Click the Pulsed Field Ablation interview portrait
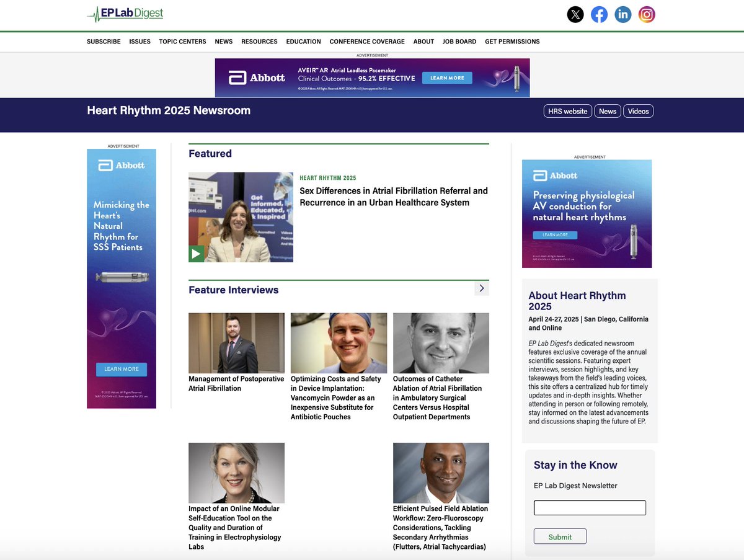The height and width of the screenshot is (560, 744). tap(441, 473)
